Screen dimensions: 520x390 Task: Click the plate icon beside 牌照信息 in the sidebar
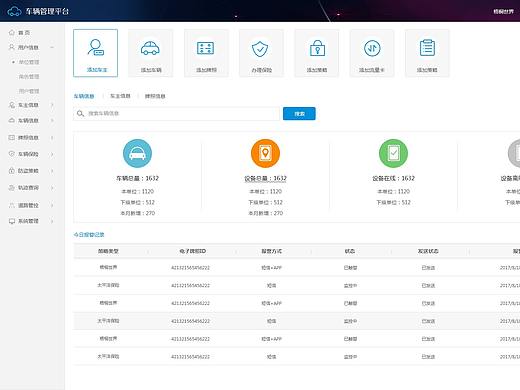pyautogui.click(x=12, y=137)
